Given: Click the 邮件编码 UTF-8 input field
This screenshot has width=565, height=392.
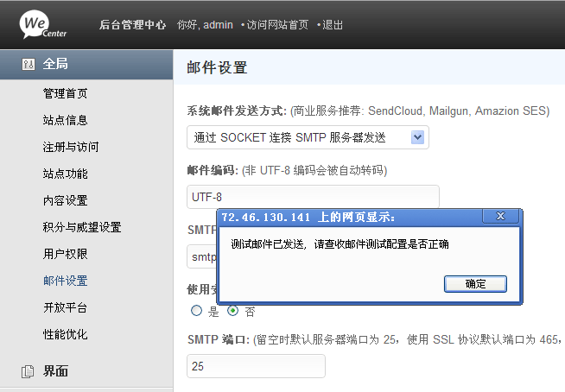Looking at the screenshot, I should 313,197.
